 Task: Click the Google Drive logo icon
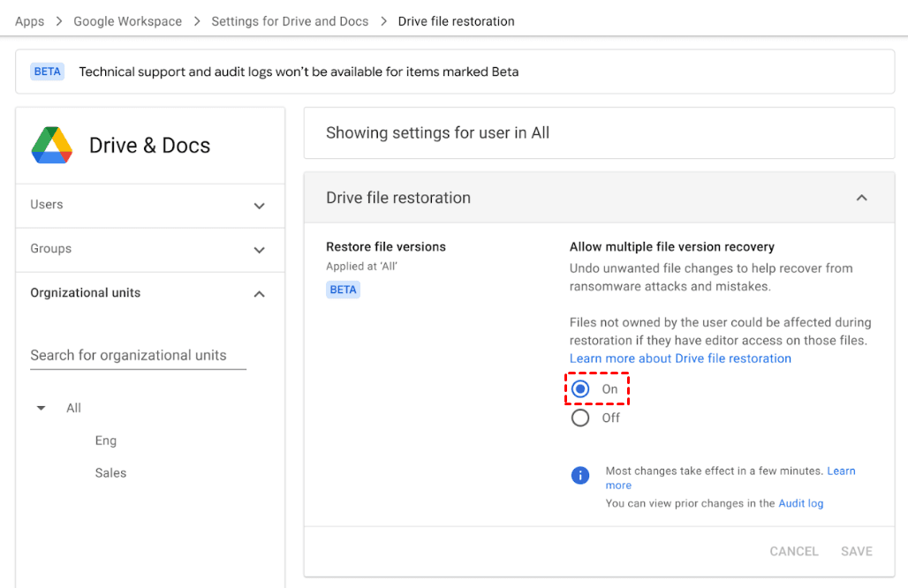coord(52,146)
